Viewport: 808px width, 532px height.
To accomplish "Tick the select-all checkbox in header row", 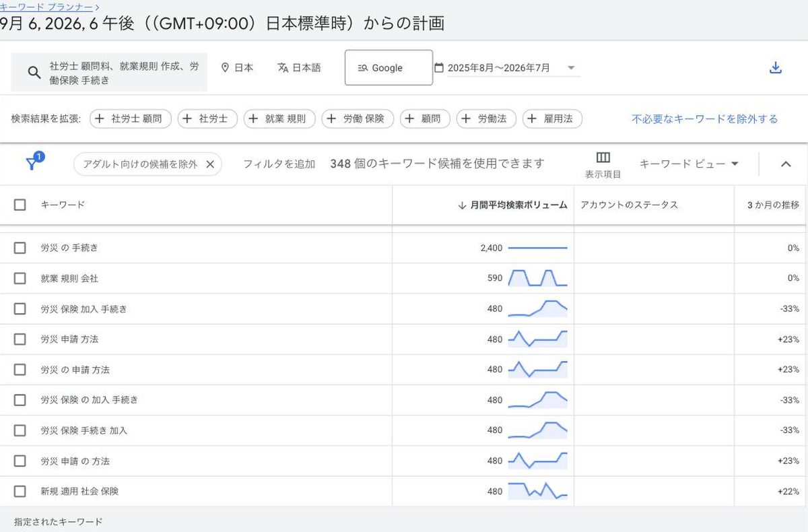I will (20, 205).
